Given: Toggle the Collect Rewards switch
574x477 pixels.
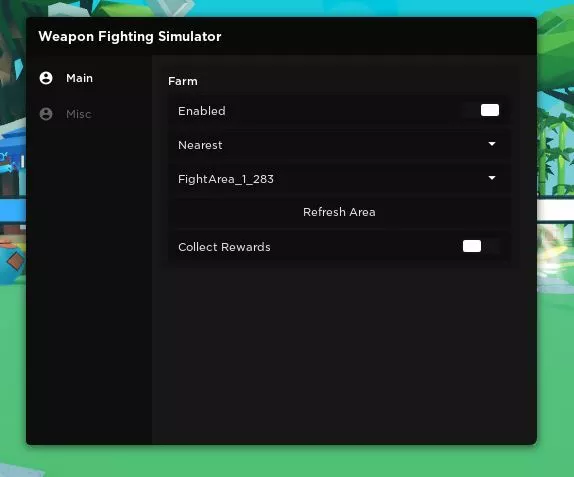Looking at the screenshot, I should coord(481,246).
